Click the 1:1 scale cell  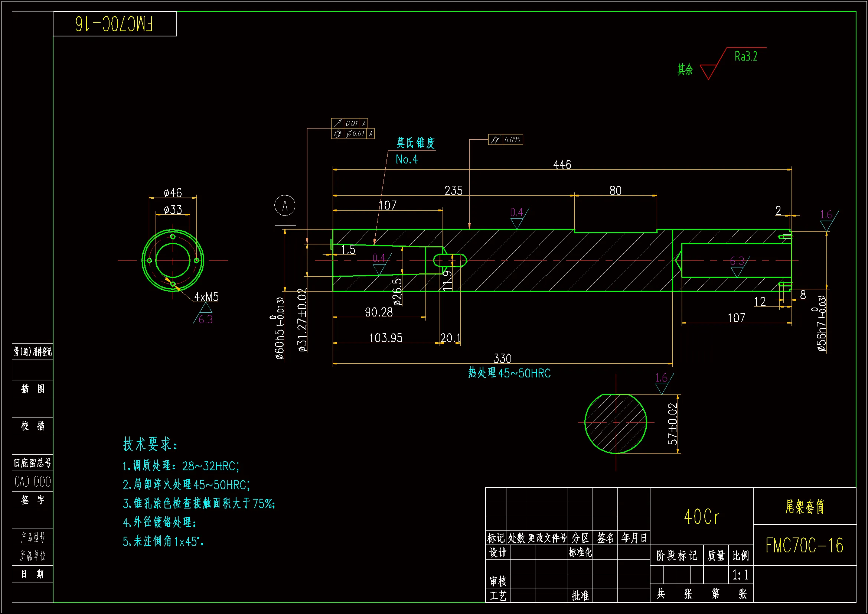point(740,575)
